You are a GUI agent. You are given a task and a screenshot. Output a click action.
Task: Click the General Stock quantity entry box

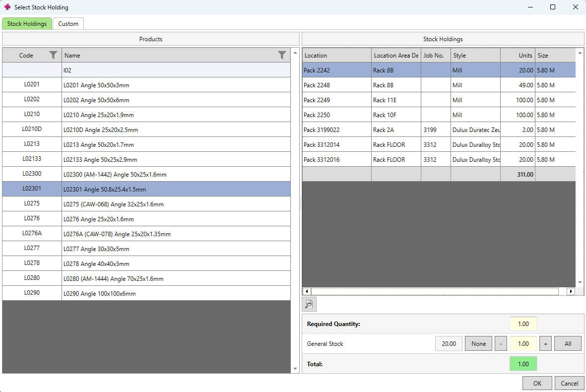pos(523,343)
